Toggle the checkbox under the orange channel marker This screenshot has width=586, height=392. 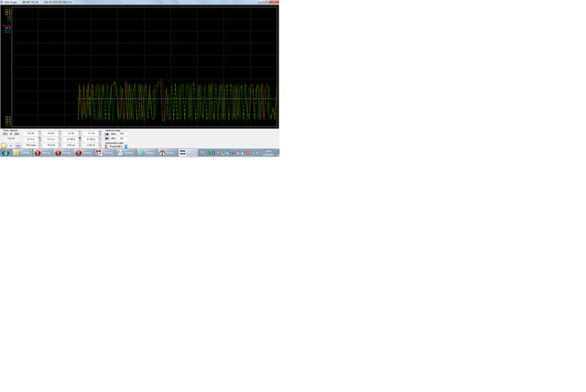click(40, 140)
